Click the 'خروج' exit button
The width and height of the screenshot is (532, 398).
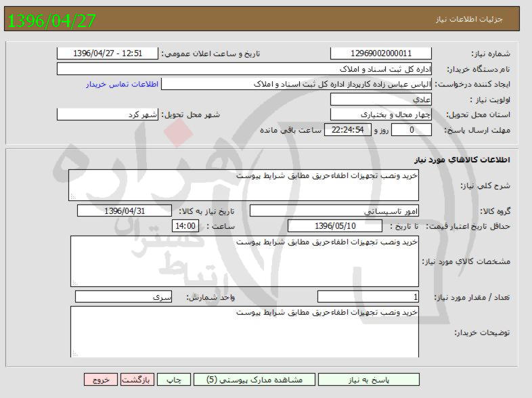pos(101,380)
